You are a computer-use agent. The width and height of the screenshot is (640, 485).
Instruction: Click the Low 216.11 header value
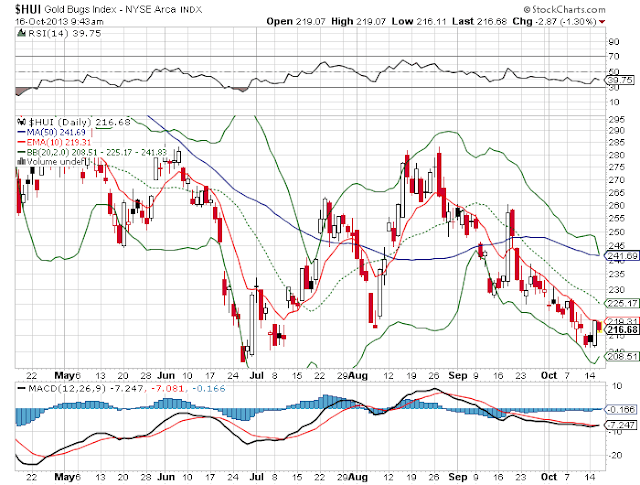click(419, 21)
